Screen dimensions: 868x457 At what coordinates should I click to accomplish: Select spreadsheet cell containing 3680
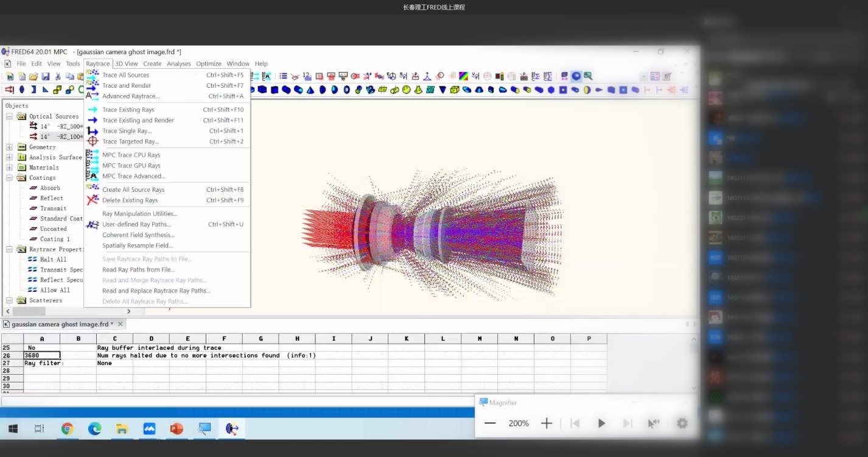[x=41, y=355]
